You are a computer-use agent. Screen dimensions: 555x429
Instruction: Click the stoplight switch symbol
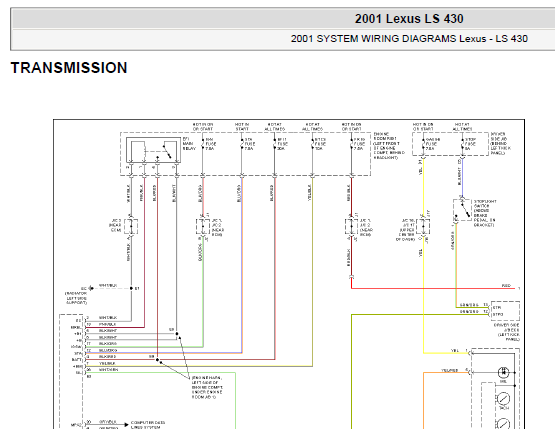coord(462,210)
